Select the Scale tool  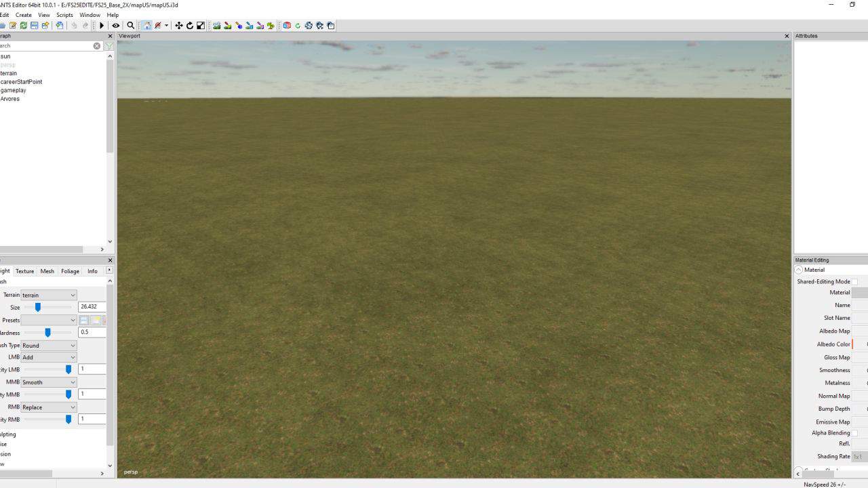201,26
